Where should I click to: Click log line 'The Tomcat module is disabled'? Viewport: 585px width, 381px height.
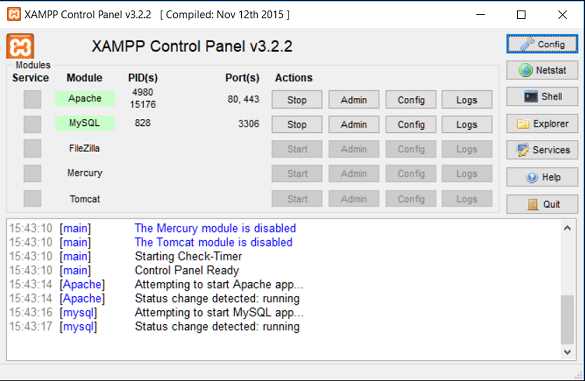click(213, 242)
